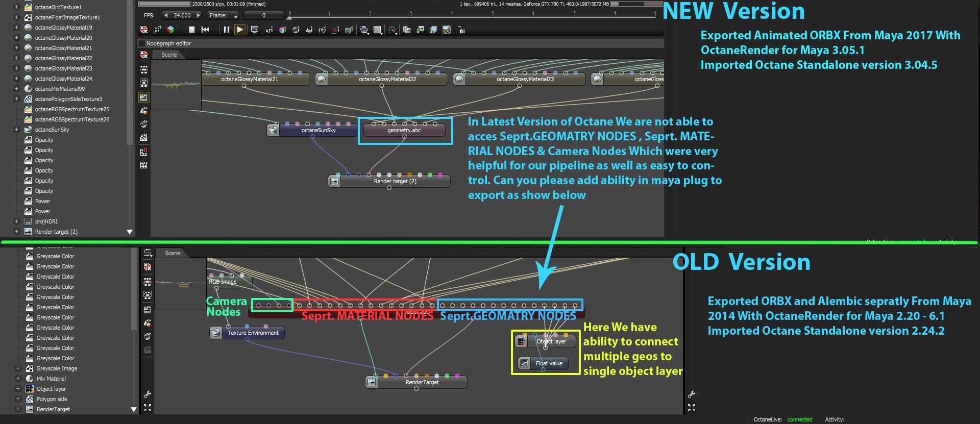Select the Mix Material item in lower outliner

51,379
